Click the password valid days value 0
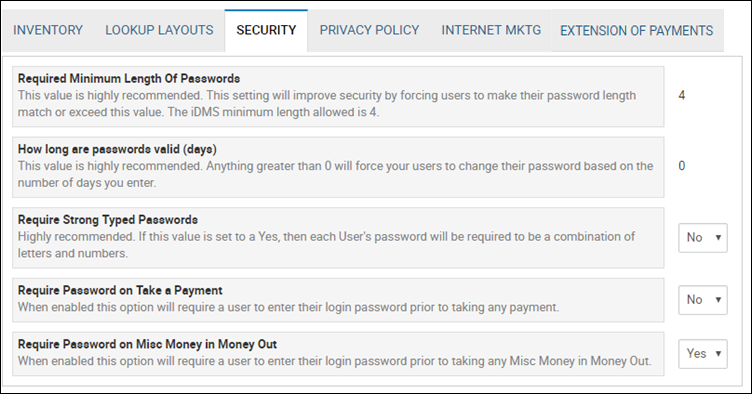Viewport: 752px width, 394px height. [682, 166]
